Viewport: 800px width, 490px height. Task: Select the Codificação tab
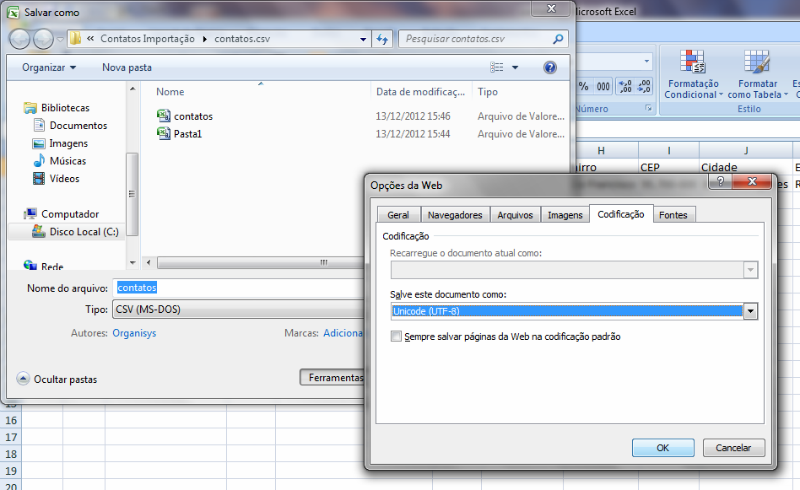click(x=621, y=214)
